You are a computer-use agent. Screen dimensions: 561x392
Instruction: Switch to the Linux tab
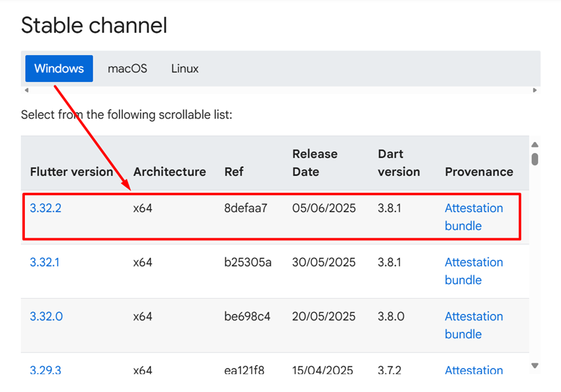[185, 68]
